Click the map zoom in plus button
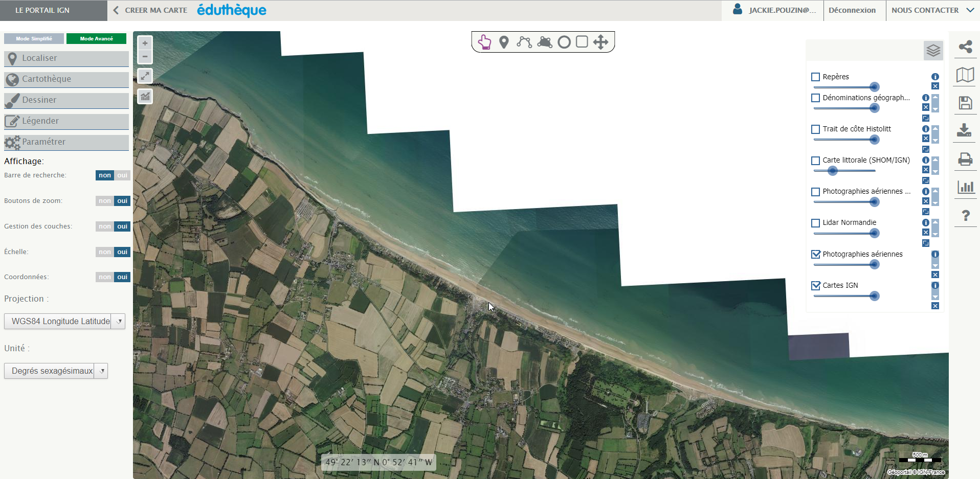 [x=145, y=43]
